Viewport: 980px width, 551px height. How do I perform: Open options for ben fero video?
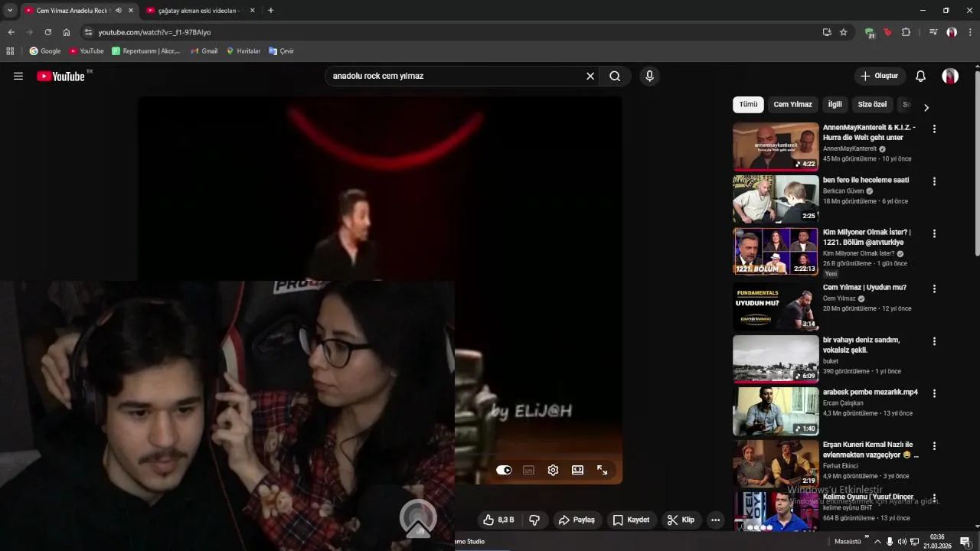pos(934,181)
